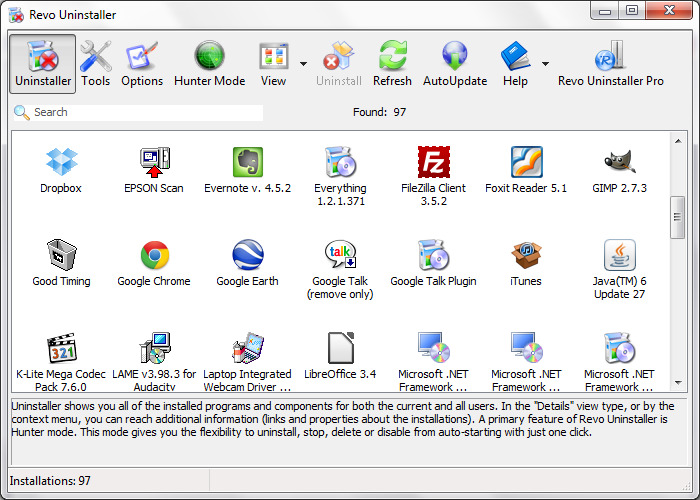This screenshot has height=500, width=700.
Task: Open Revo Uninstaller Pro link
Action: pos(611,64)
